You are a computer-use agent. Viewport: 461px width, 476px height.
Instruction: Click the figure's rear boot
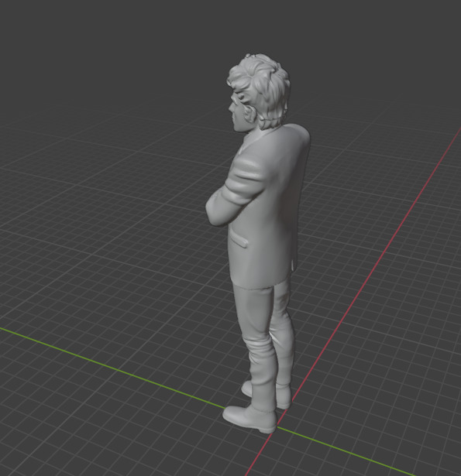click(x=283, y=396)
